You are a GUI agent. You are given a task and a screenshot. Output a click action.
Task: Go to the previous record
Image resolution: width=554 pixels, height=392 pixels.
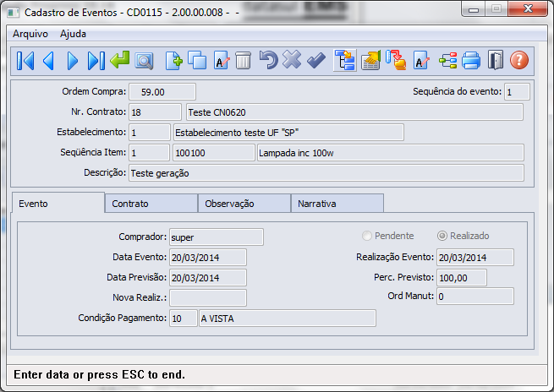pos(48,61)
